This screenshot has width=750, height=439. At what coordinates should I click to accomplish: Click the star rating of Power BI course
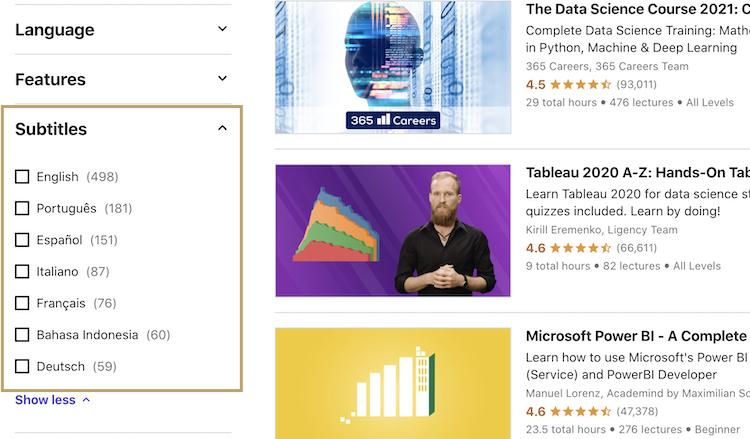(580, 411)
